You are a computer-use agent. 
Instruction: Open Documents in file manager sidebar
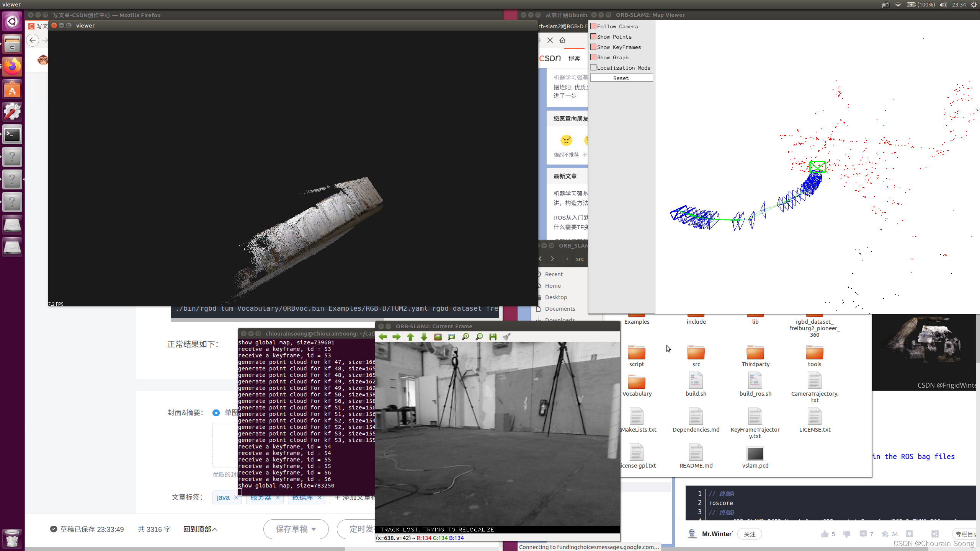(x=560, y=309)
